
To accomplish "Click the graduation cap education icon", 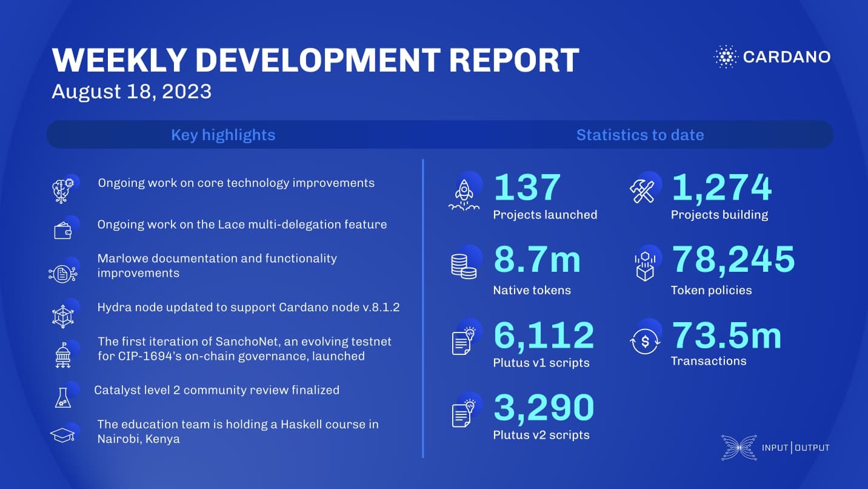I will pos(62,435).
